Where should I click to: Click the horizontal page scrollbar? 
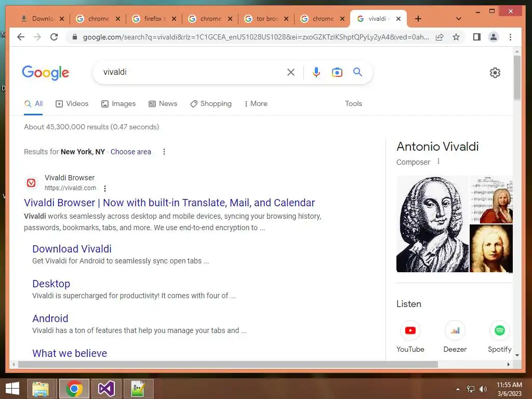pos(228,364)
